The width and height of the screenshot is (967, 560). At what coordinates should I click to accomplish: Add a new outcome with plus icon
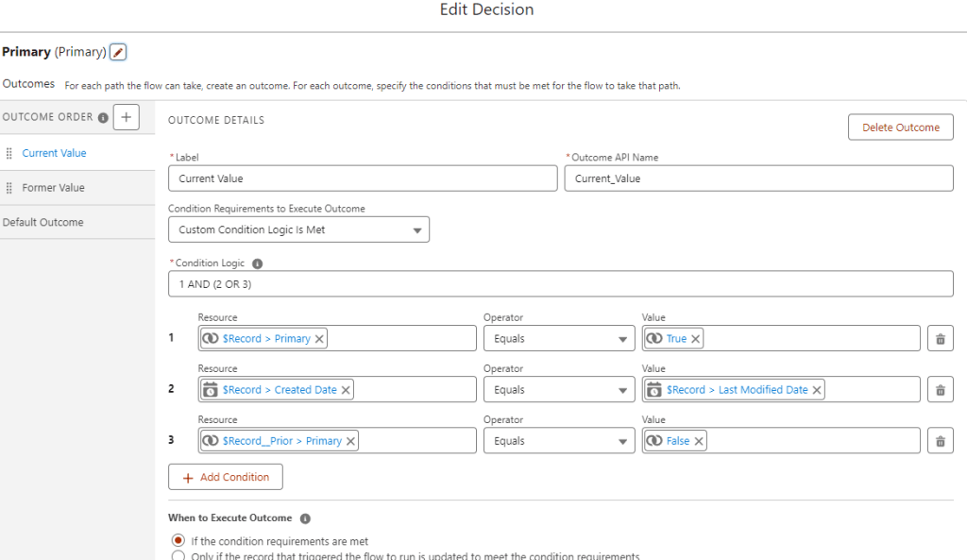[x=127, y=117]
